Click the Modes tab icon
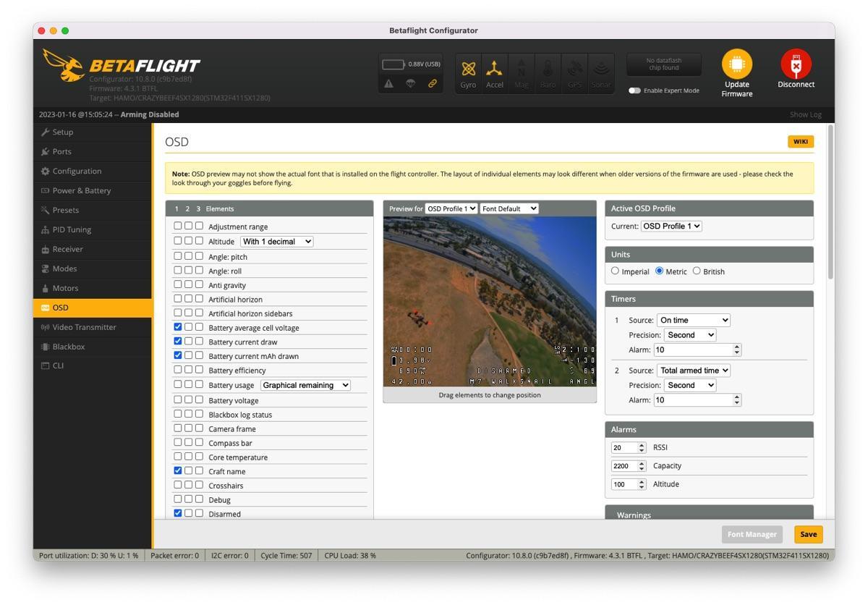Viewport: 868px width, 605px height. point(45,269)
